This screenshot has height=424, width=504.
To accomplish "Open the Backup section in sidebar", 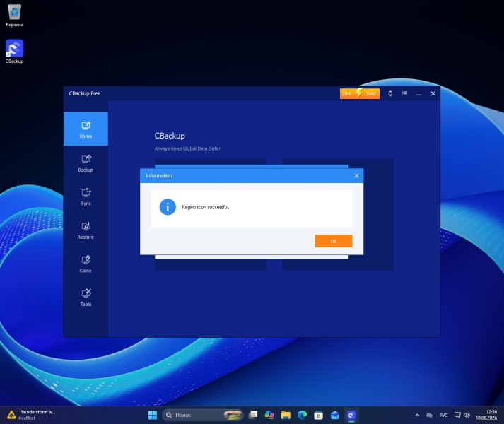I will coord(86,163).
